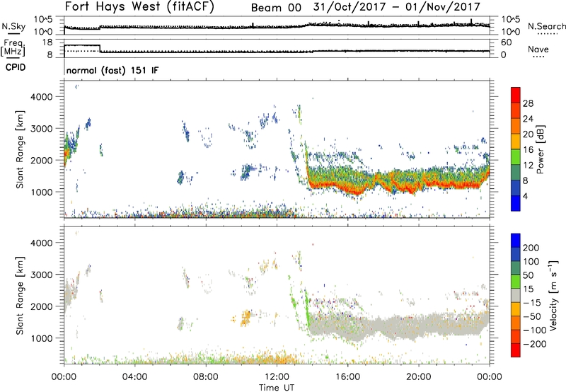Select the normal (fast) 151 IF text

112,70
